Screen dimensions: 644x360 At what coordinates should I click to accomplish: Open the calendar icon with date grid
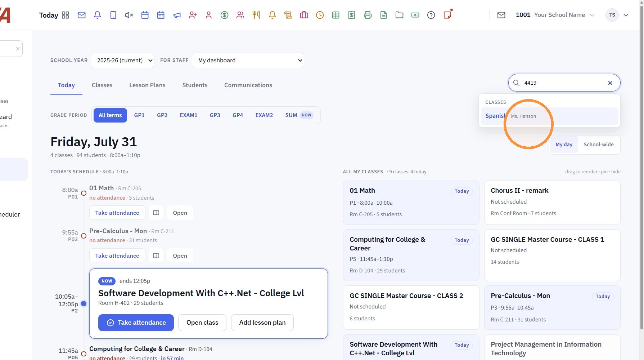click(161, 15)
